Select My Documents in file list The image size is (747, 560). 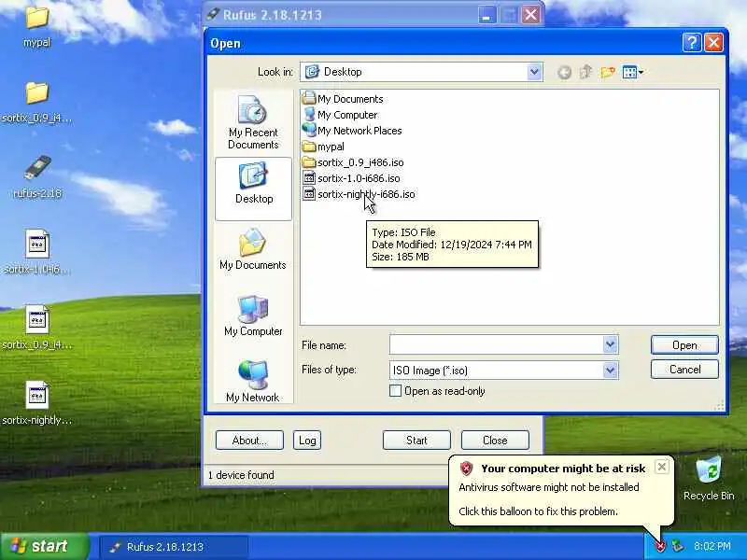pyautogui.click(x=343, y=99)
